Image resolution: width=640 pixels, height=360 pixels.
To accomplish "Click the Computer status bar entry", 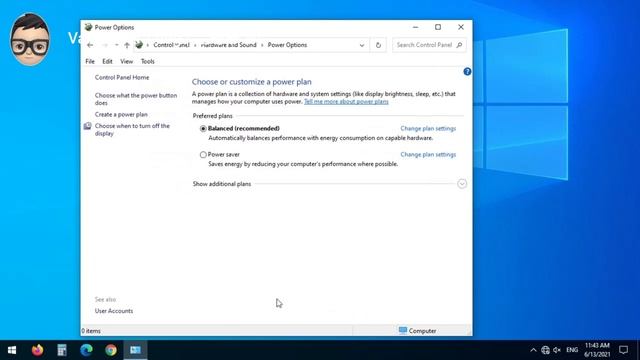I will pos(417,331).
